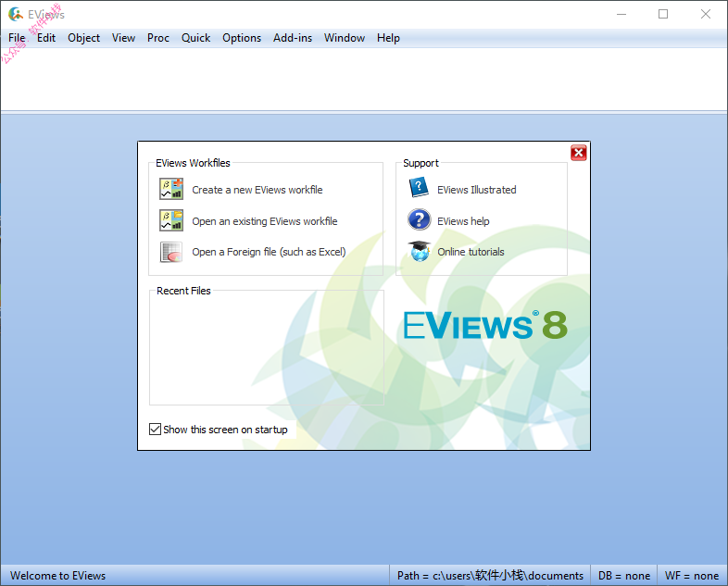This screenshot has width=728, height=586.
Task: Choose Open a Foreign file (such as Excel)
Action: tap(269, 252)
